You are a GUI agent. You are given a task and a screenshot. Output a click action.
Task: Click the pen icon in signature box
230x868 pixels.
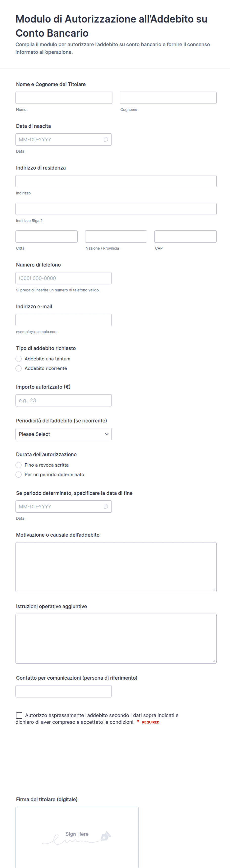(105, 836)
